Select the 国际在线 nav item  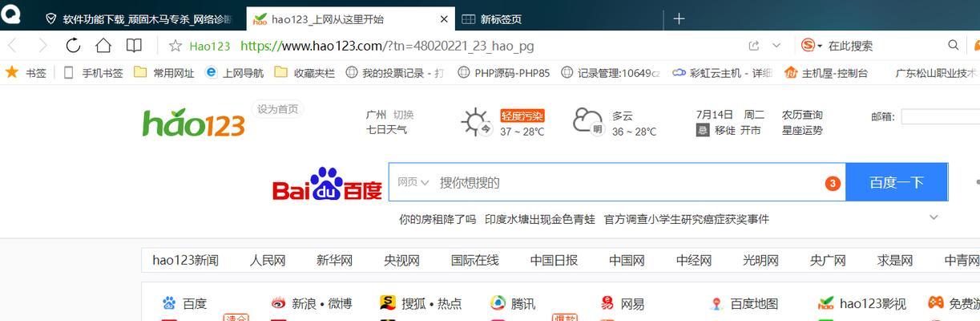pyautogui.click(x=474, y=260)
